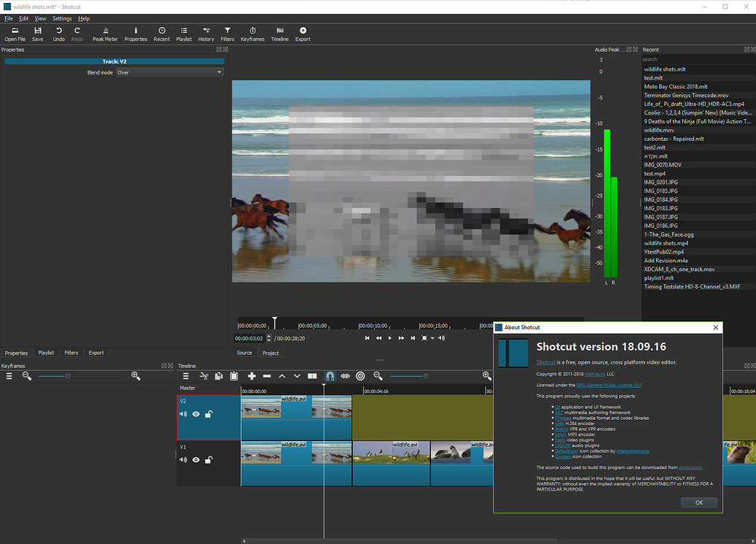Open the player zoom dropdown arrow beside zoom-fit

click(x=432, y=338)
